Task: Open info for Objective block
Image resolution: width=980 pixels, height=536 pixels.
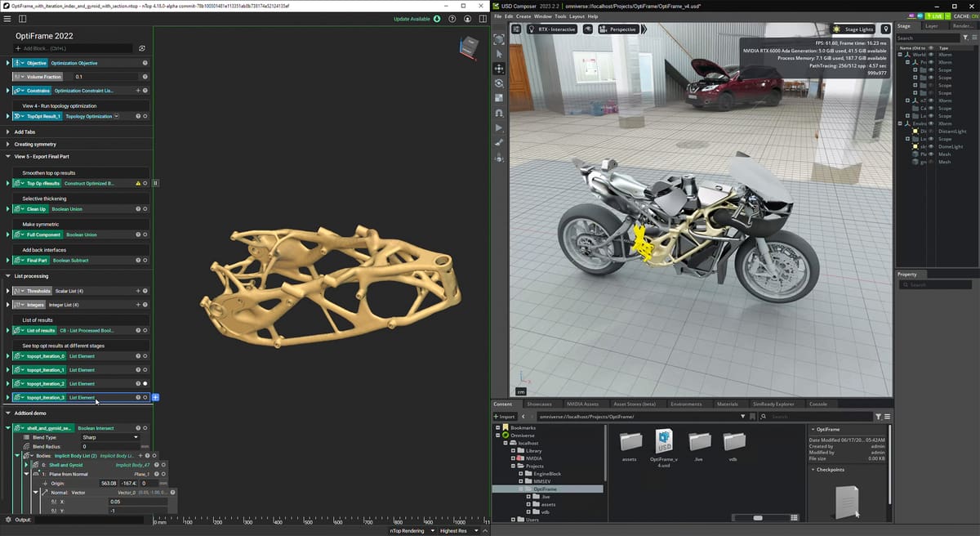Action: pos(145,63)
